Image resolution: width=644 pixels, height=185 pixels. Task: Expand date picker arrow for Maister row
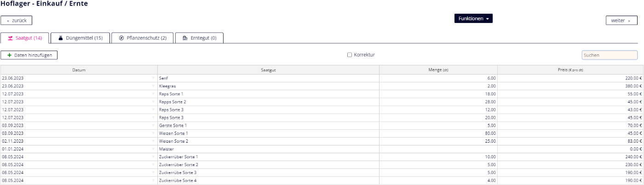pos(153,149)
